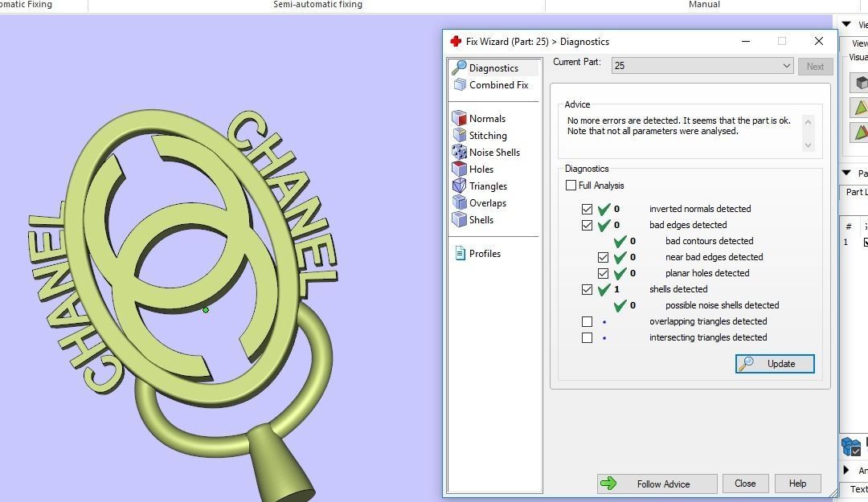Uncheck bad edges detected checkbox
Viewport: 868px width, 502px height.
click(587, 225)
